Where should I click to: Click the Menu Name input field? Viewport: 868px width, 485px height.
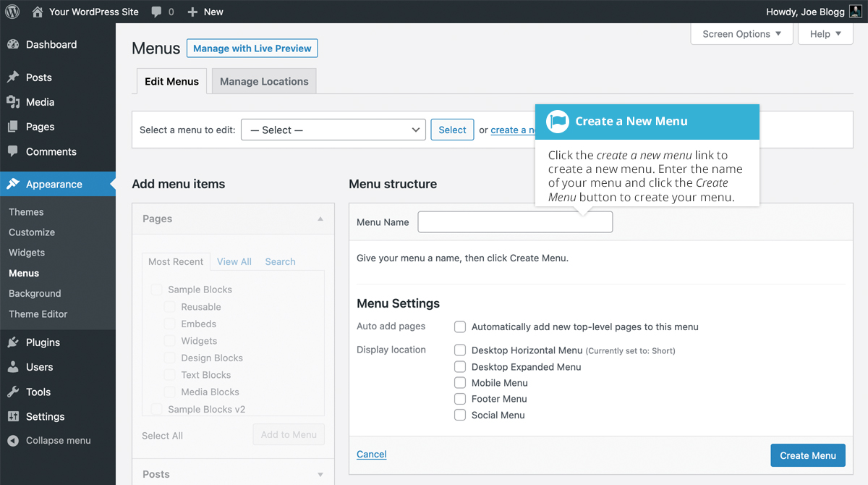[x=515, y=222]
